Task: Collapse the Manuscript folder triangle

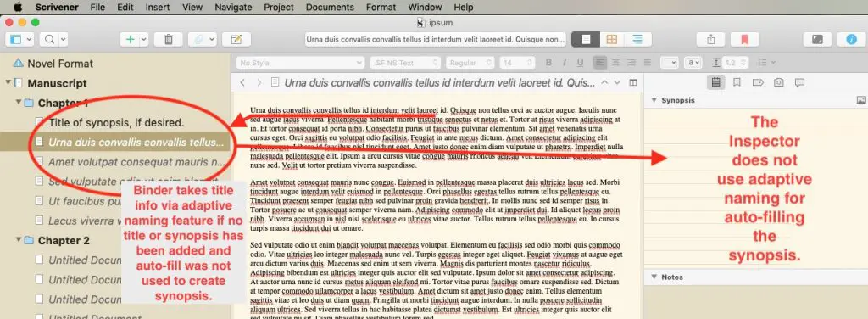Action: click(x=8, y=83)
